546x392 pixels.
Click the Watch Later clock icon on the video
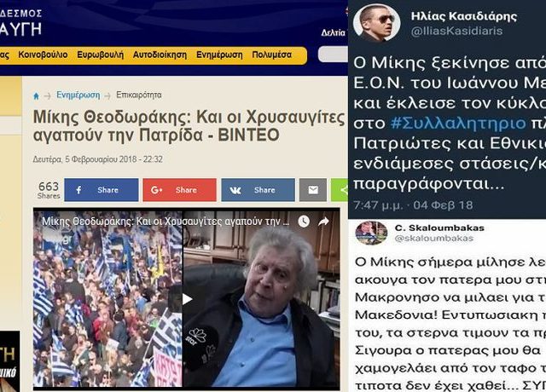[x=304, y=222]
